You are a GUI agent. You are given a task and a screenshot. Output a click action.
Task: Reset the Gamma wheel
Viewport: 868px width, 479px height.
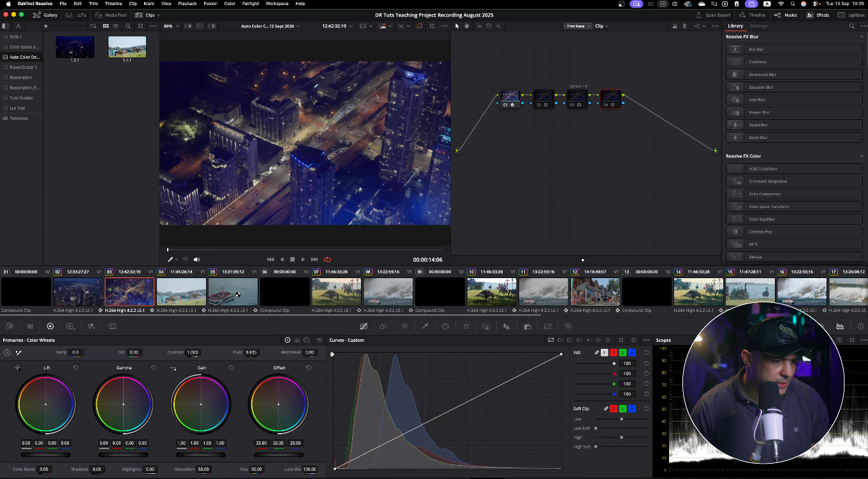[x=153, y=367]
